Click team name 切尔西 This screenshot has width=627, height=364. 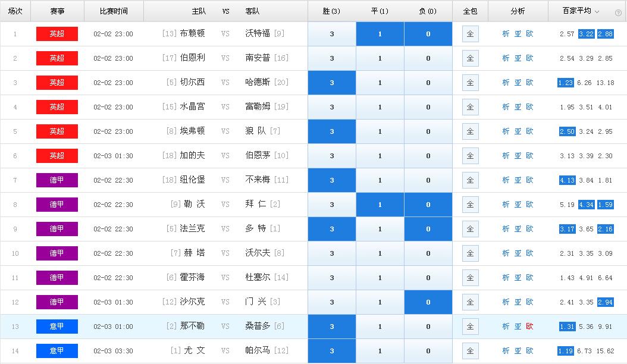point(192,83)
